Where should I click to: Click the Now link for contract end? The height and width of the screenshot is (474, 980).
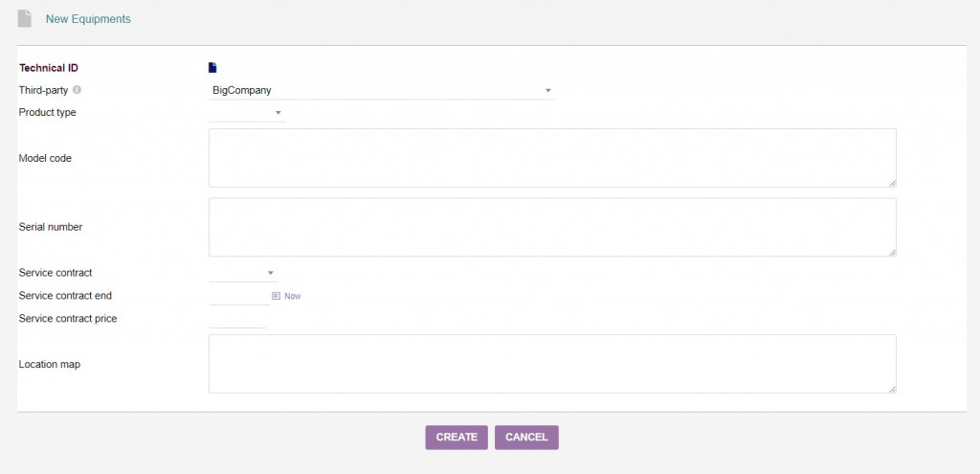pyautogui.click(x=292, y=296)
